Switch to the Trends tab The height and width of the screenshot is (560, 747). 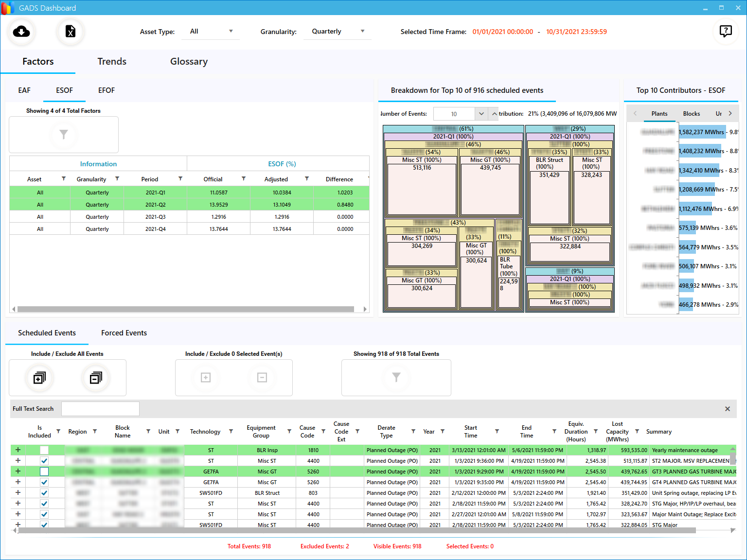(x=112, y=62)
